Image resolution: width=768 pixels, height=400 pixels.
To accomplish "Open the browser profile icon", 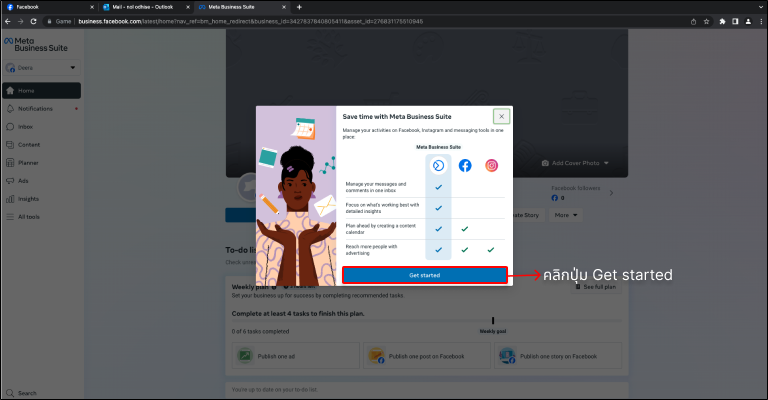I will 748,22.
